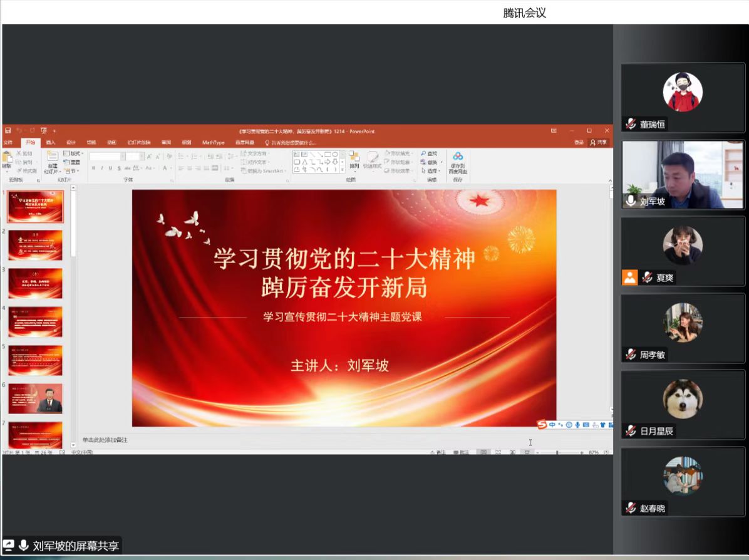Select slide 6 thumbnail in panel
This screenshot has height=560, width=749.
(x=35, y=398)
